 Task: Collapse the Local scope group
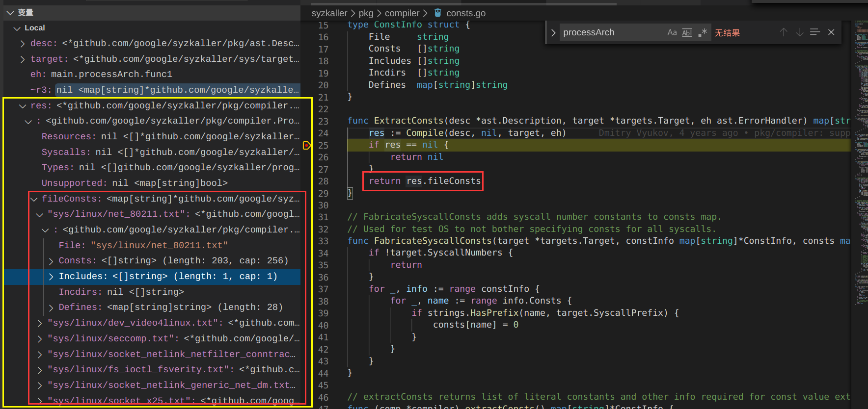pos(17,28)
